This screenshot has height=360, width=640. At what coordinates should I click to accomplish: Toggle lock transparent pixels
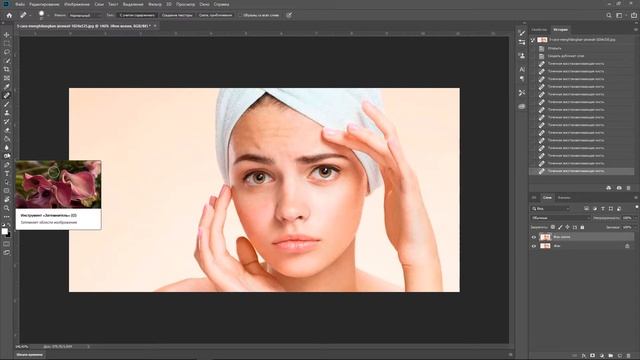(553, 227)
